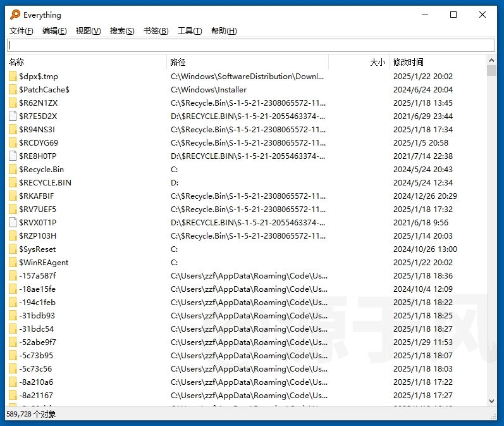Click the 589,728 个对象 status text

click(x=31, y=414)
